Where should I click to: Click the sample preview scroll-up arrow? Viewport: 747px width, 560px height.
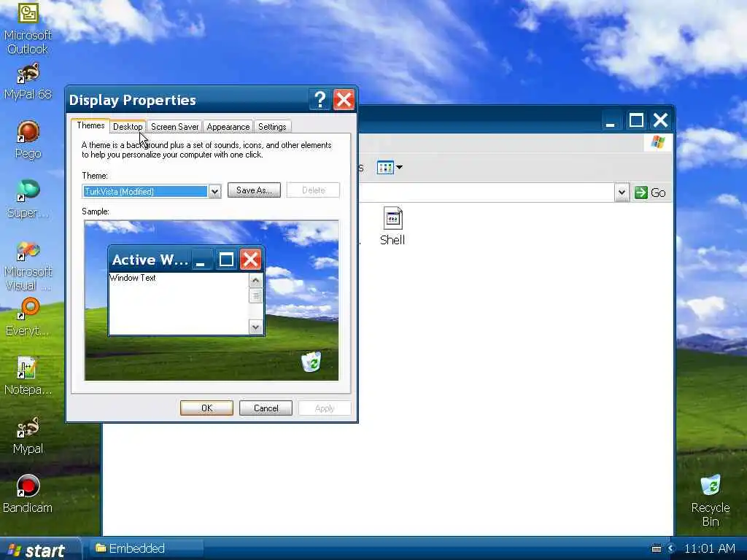click(x=255, y=280)
